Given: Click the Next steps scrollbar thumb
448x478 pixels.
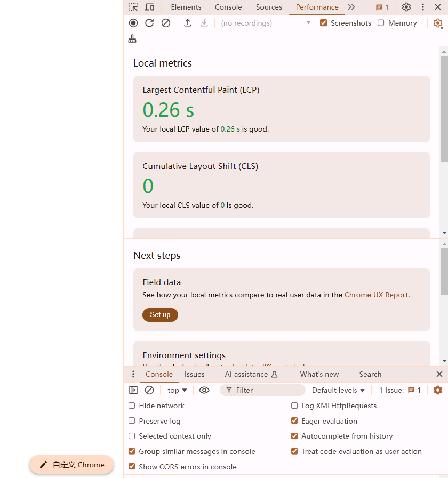Looking at the screenshot, I should (x=444, y=272).
